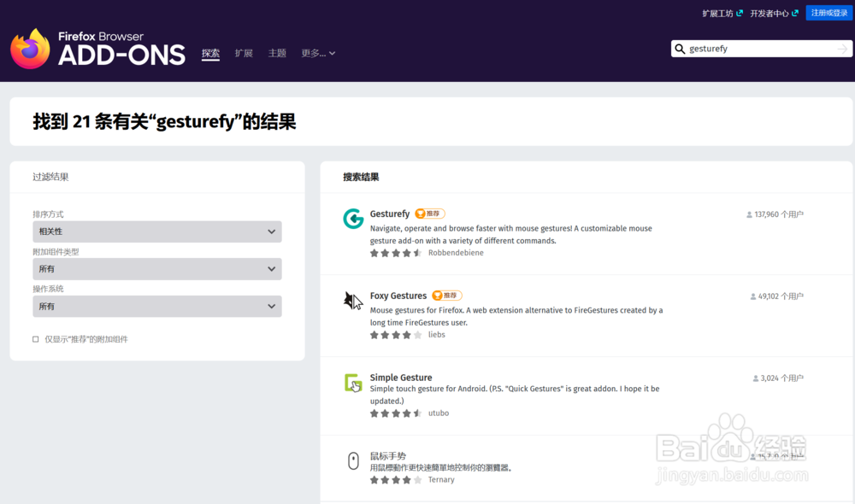Submit search with arrow icon

coord(842,49)
